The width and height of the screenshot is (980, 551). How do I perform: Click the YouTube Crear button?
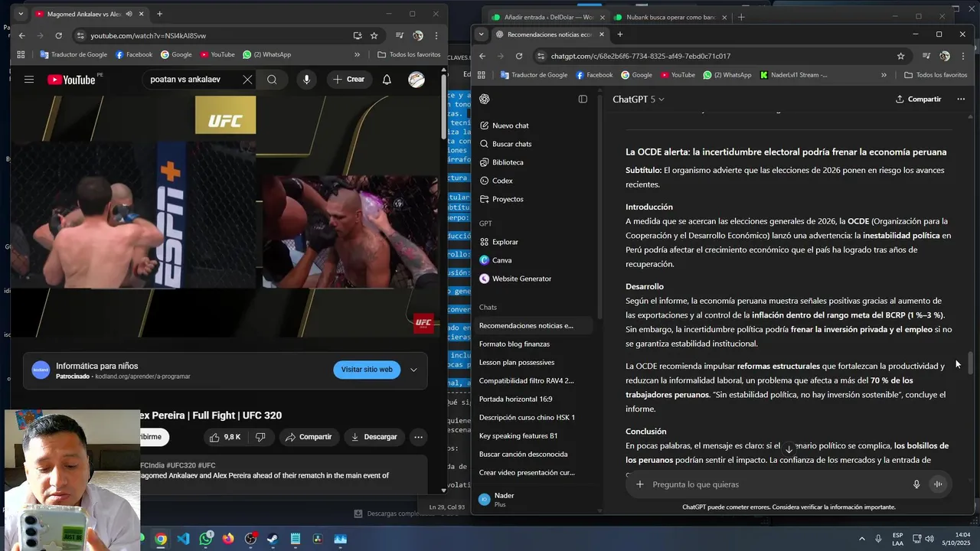tap(349, 80)
